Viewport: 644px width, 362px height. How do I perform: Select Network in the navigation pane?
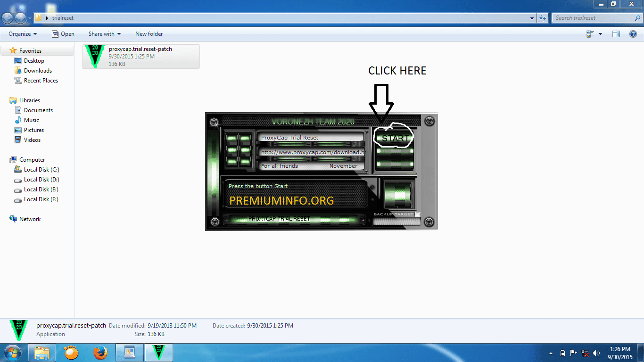pos(30,219)
